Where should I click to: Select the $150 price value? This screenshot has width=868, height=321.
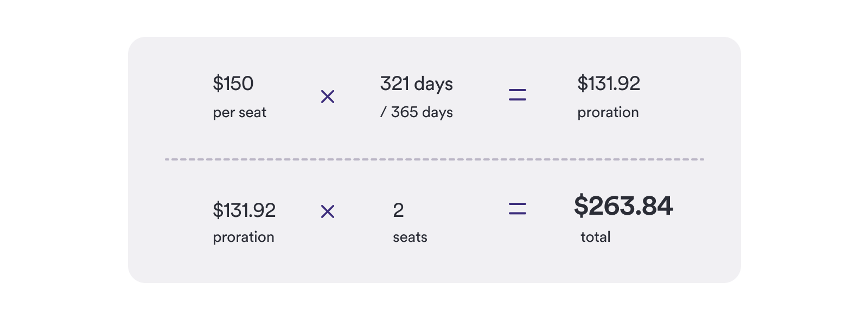(x=233, y=84)
